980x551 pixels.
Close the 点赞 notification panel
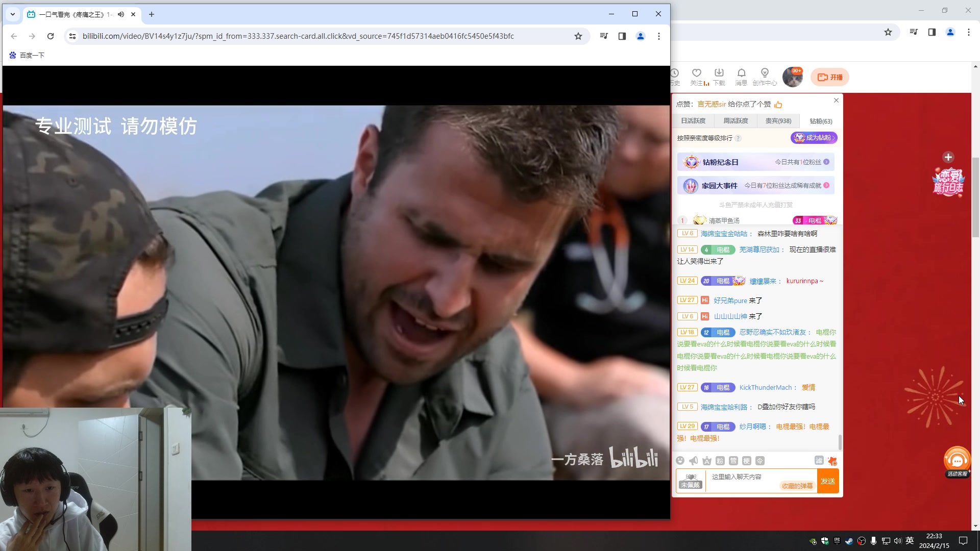pyautogui.click(x=836, y=100)
